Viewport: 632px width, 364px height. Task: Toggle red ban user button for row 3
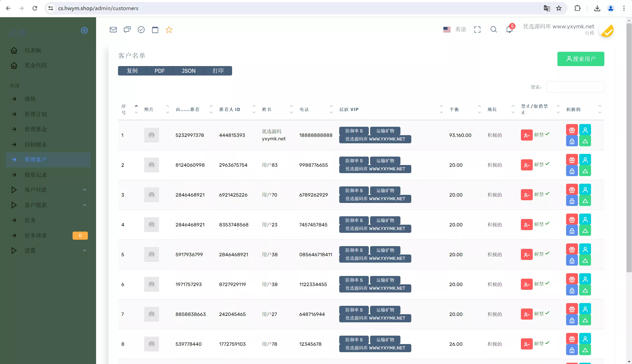(526, 195)
